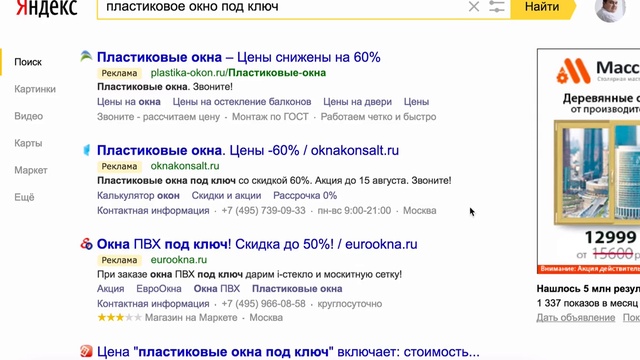Open 'Калькулятор окон' sitelink

(138, 196)
